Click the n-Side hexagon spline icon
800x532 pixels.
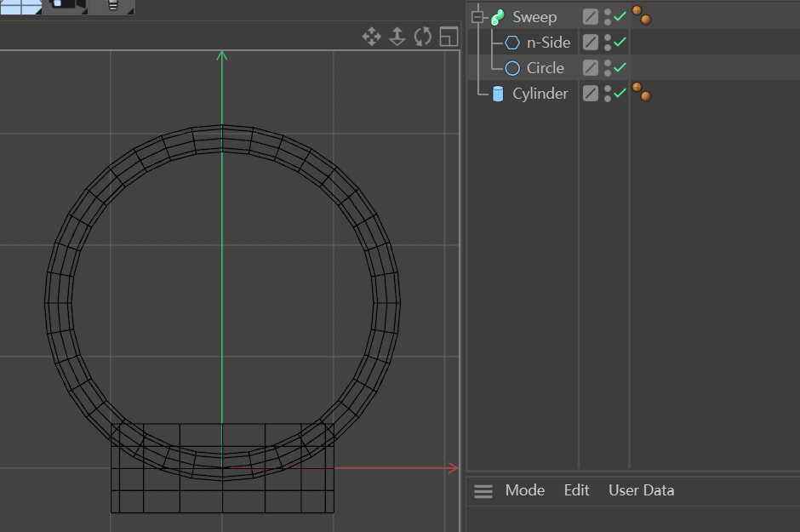click(x=512, y=43)
